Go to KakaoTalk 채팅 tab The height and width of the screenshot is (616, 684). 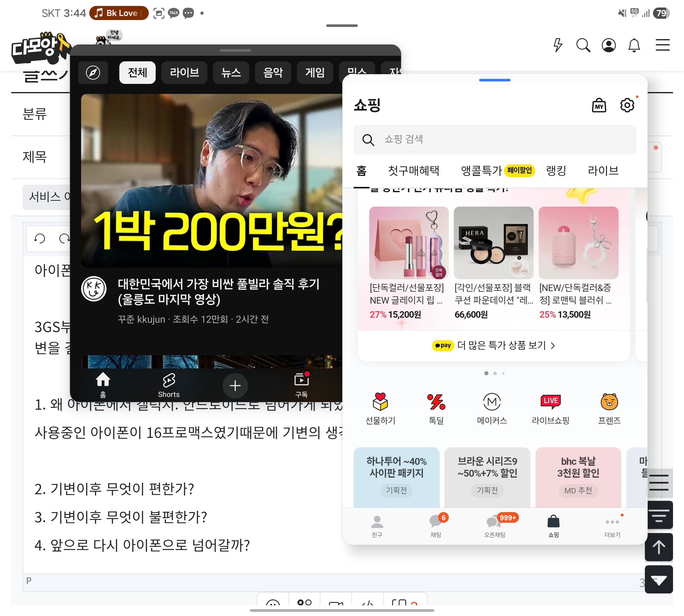[x=436, y=526]
